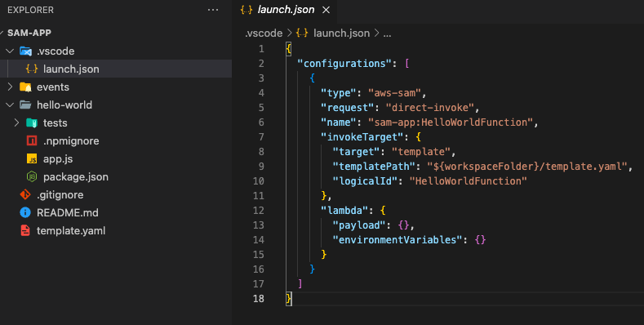
Task: Click the EXPLORER panel title
Action: click(30, 10)
